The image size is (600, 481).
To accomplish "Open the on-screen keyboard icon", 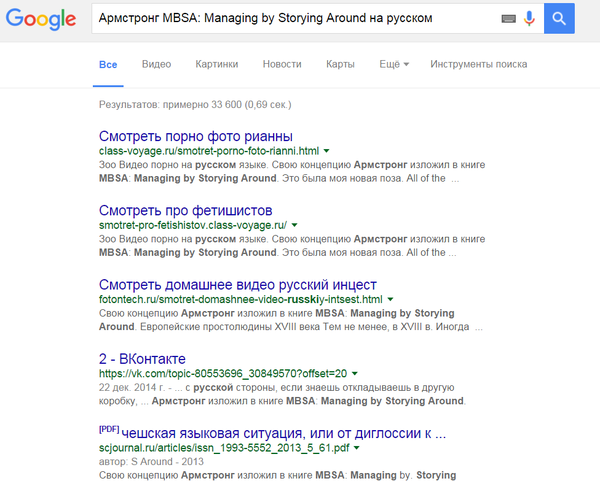I will tap(508, 18).
